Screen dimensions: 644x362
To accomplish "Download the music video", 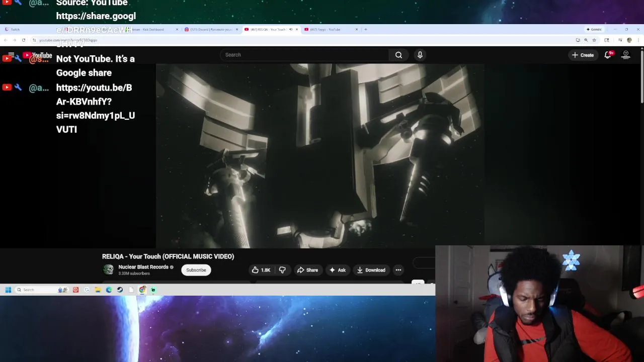I will tap(371, 270).
